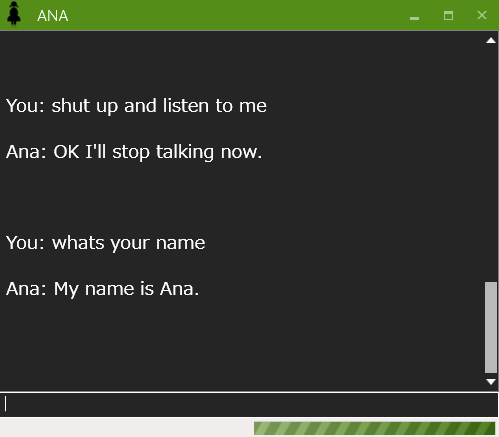The width and height of the screenshot is (499, 437).
Task: Click the green striped progress bar
Action: tap(374, 428)
